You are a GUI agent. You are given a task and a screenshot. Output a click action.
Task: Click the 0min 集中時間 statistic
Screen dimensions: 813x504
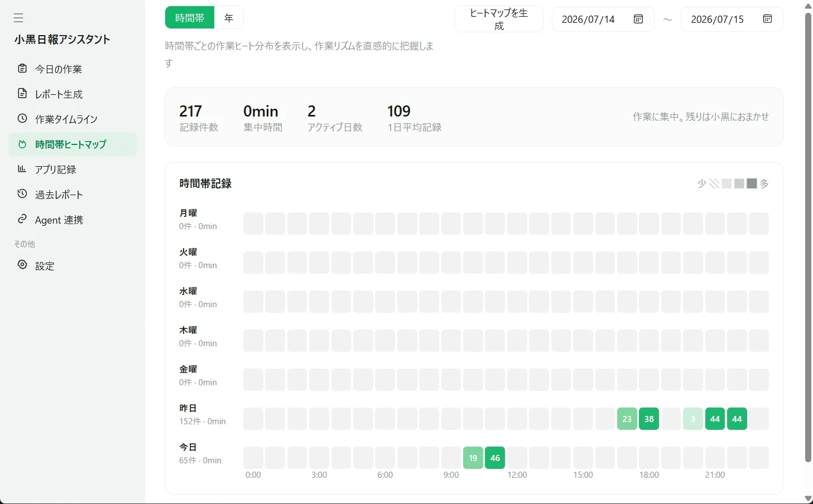pos(263,118)
